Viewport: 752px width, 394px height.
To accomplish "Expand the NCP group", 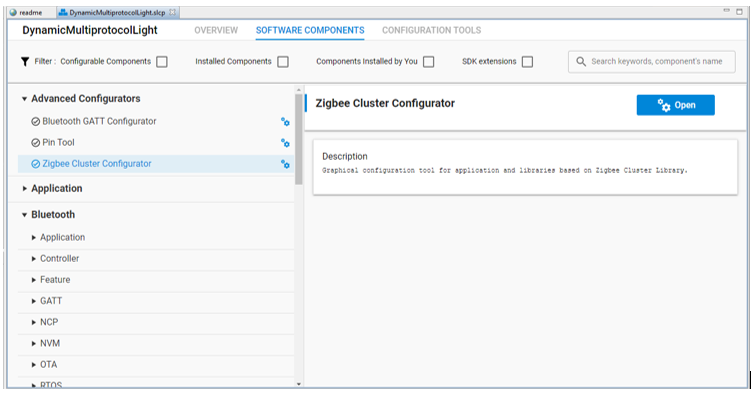I will (x=34, y=322).
